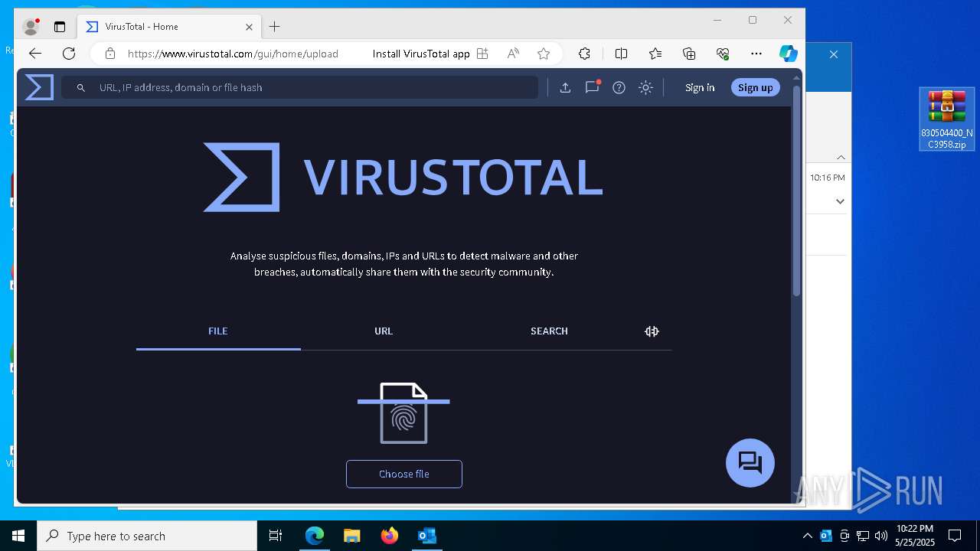Close the Outlook background window
Image resolution: width=980 pixels, height=551 pixels.
click(834, 54)
